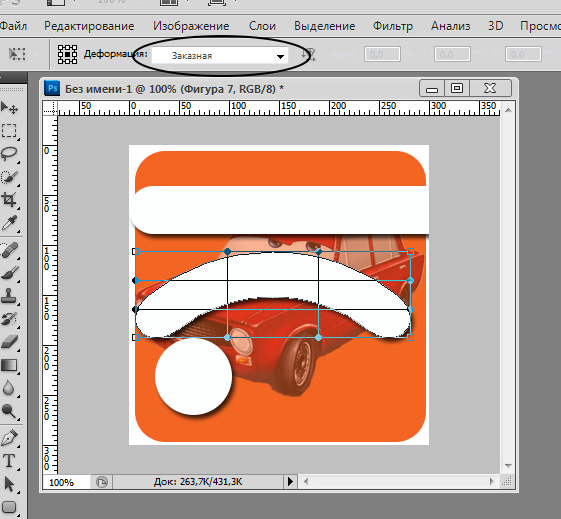The height and width of the screenshot is (519, 561).
Task: Open the Просмотр menu
Action: click(540, 26)
